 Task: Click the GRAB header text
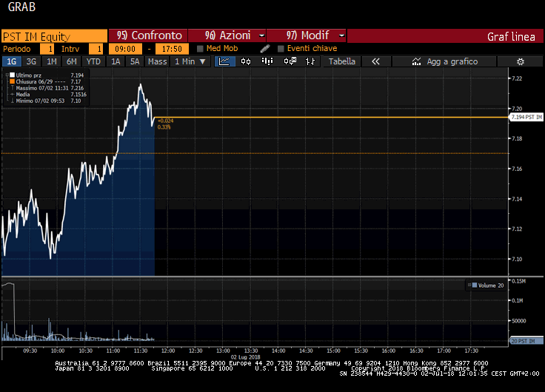pos(21,7)
